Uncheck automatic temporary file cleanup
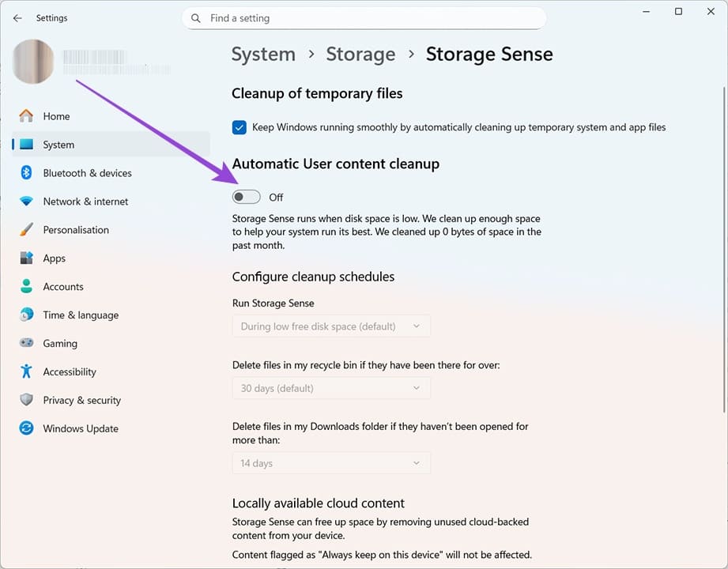 [239, 126]
